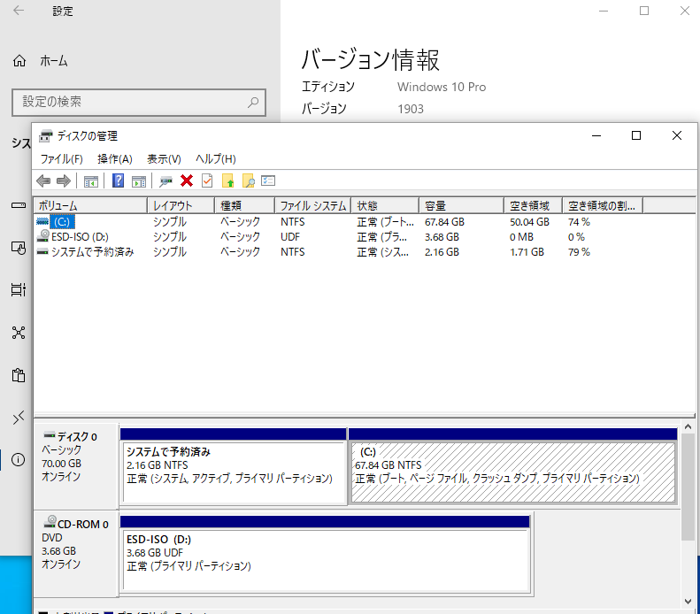Toggle the show/hide console tree icon

click(x=91, y=181)
